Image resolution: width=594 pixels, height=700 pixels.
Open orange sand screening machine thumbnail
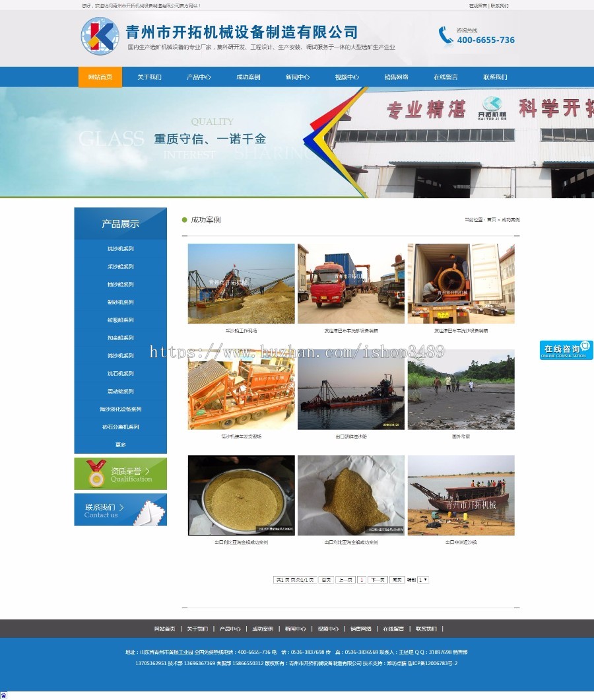coord(242,389)
